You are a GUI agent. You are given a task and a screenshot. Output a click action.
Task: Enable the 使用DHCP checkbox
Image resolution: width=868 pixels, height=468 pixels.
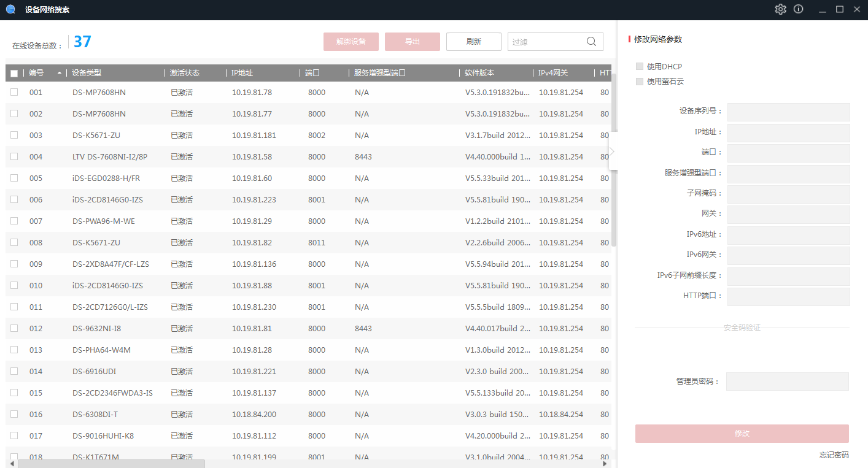pyautogui.click(x=640, y=66)
